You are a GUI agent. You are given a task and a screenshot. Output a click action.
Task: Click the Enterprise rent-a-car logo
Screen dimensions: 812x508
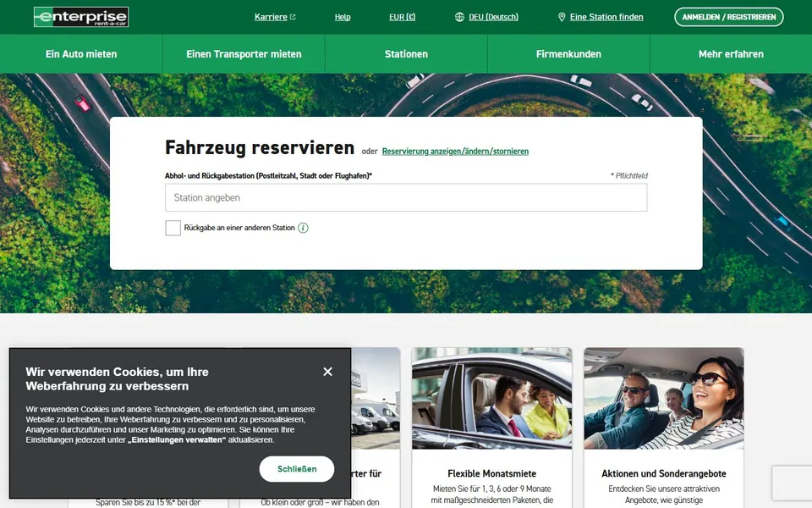(x=81, y=17)
